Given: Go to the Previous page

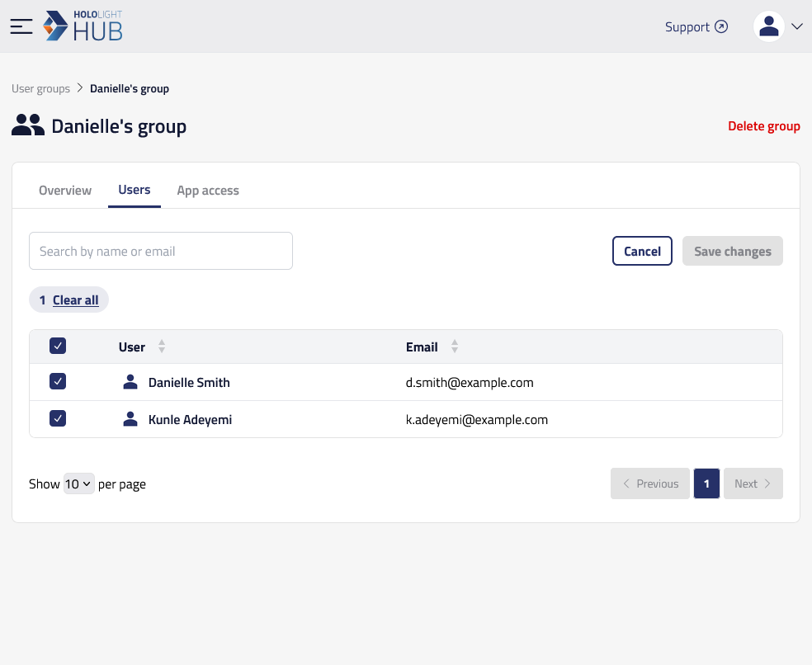Looking at the screenshot, I should (650, 483).
